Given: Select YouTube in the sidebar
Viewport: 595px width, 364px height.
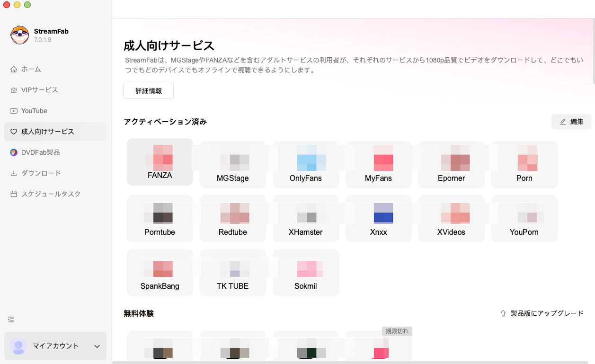Looking at the screenshot, I should tap(55, 111).
